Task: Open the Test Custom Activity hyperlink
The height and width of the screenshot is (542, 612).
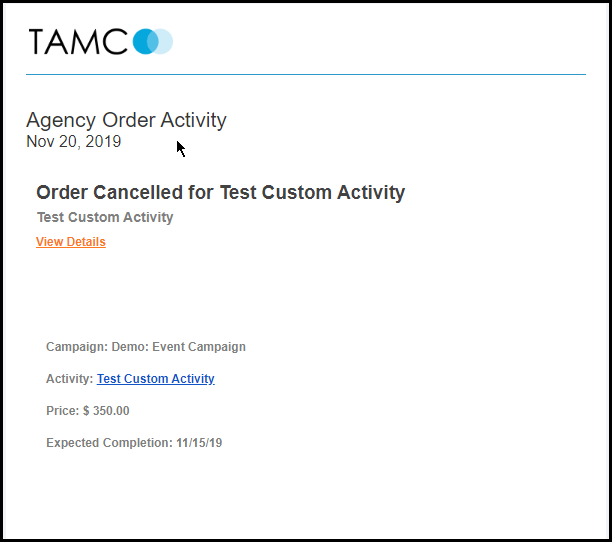Action: (156, 379)
